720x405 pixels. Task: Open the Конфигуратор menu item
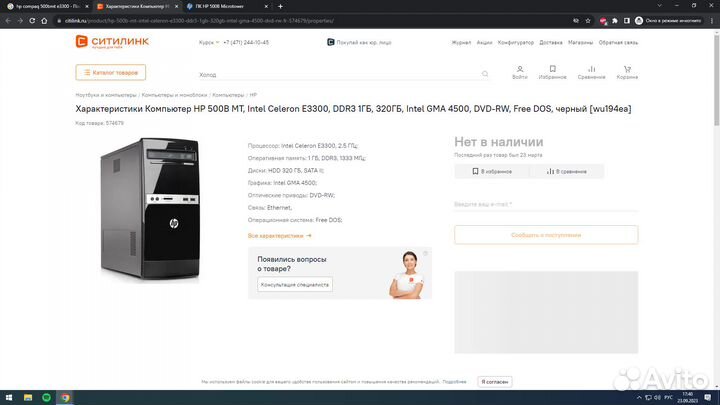(516, 42)
